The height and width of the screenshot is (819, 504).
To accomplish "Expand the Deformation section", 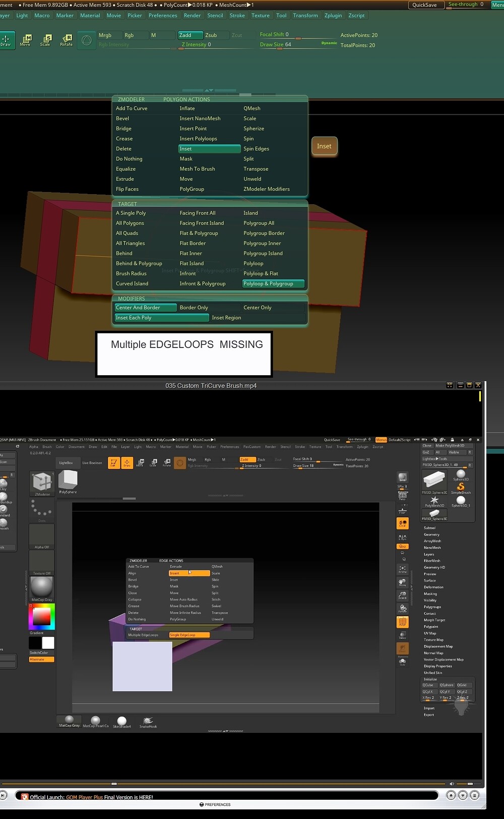I will pyautogui.click(x=433, y=587).
